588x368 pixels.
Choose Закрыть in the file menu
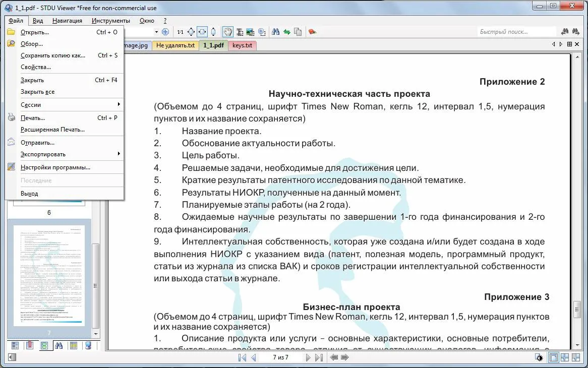[64, 80]
